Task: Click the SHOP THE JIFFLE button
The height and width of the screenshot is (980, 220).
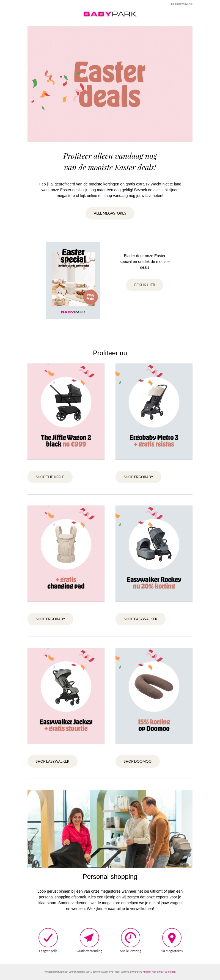Action: coord(50,477)
